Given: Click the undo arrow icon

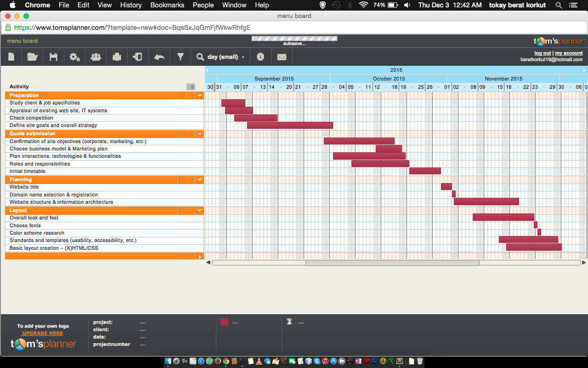Looking at the screenshot, I should 159,57.
